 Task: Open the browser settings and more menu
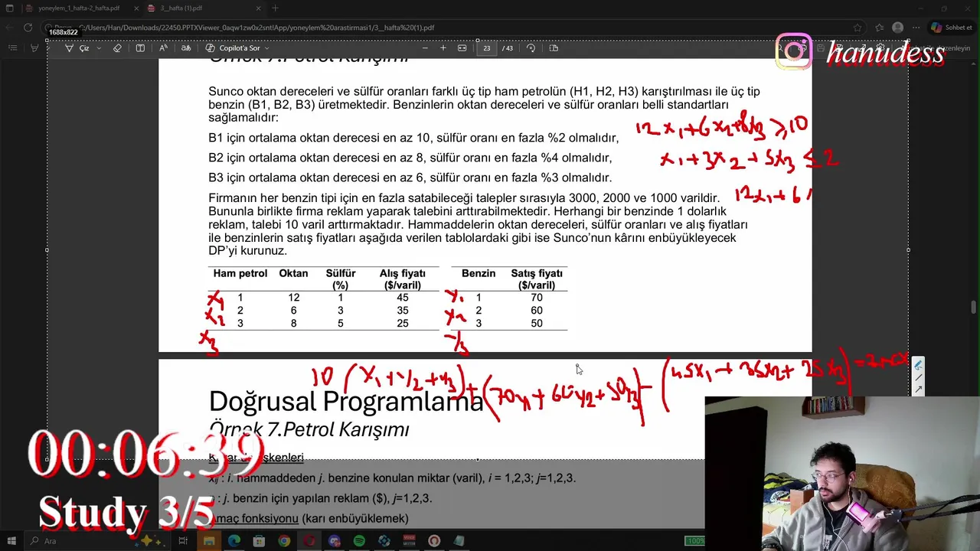(x=916, y=28)
